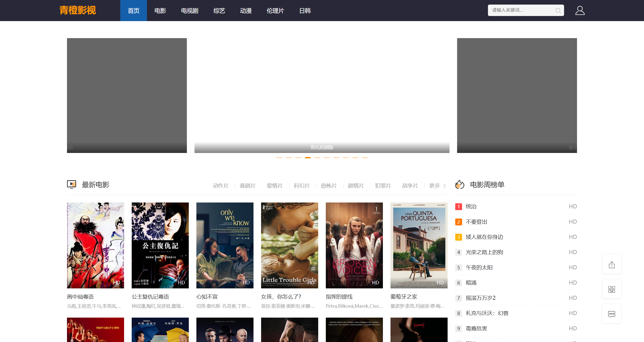Open the 动漫 navigation tab
The image size is (644, 342).
coord(246,11)
